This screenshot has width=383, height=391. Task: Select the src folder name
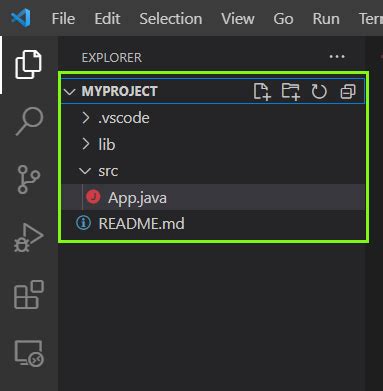point(108,171)
